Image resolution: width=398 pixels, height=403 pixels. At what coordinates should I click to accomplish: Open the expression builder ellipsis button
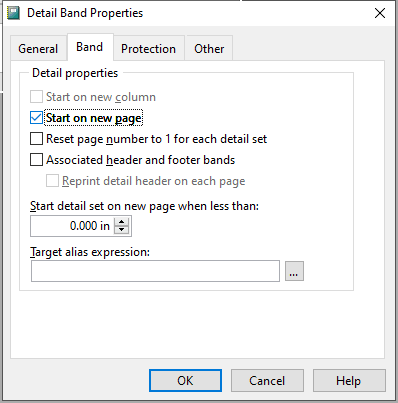[x=294, y=271]
